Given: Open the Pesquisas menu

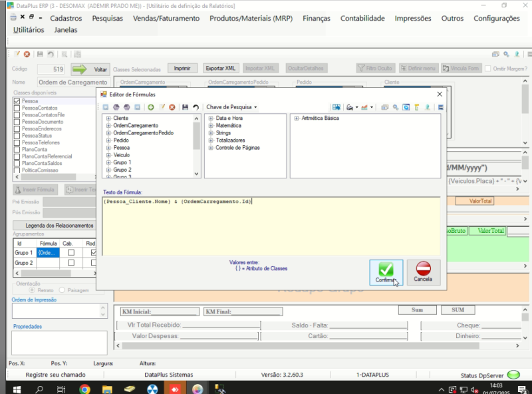Looking at the screenshot, I should coord(108,19).
